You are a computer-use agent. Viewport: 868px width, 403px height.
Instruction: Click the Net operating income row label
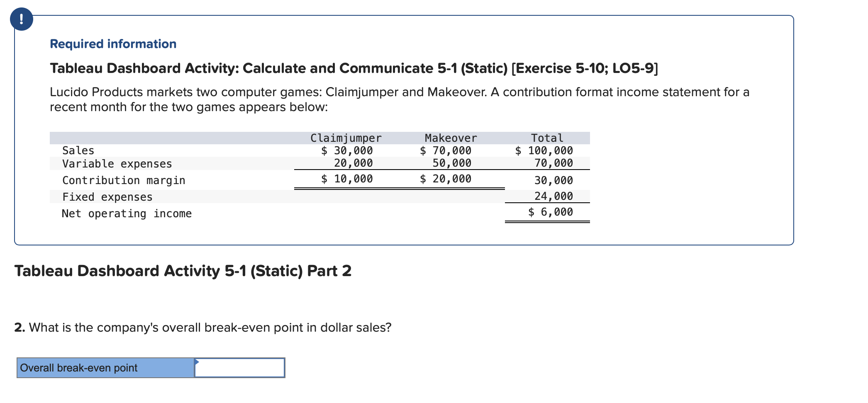tap(127, 213)
